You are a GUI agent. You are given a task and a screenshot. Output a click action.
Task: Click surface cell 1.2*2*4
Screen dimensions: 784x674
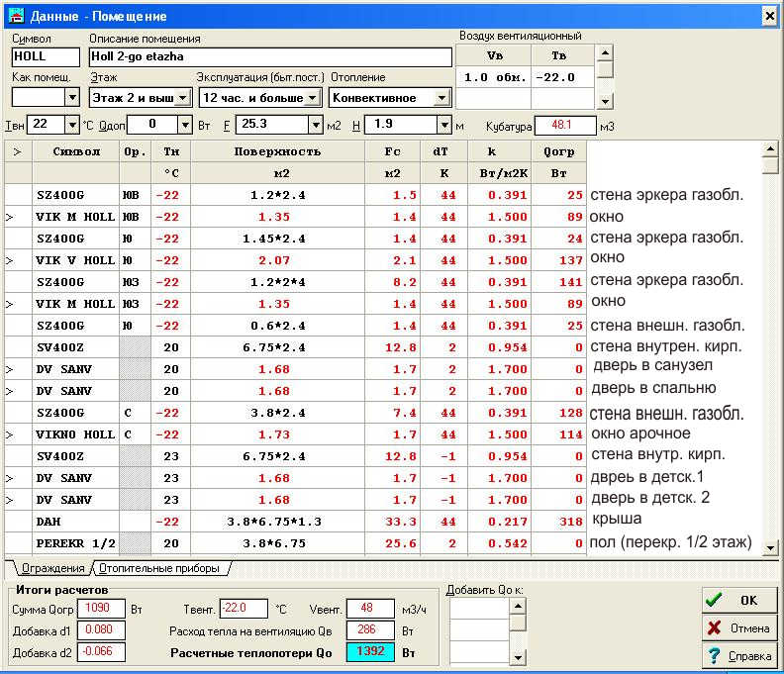(277, 282)
